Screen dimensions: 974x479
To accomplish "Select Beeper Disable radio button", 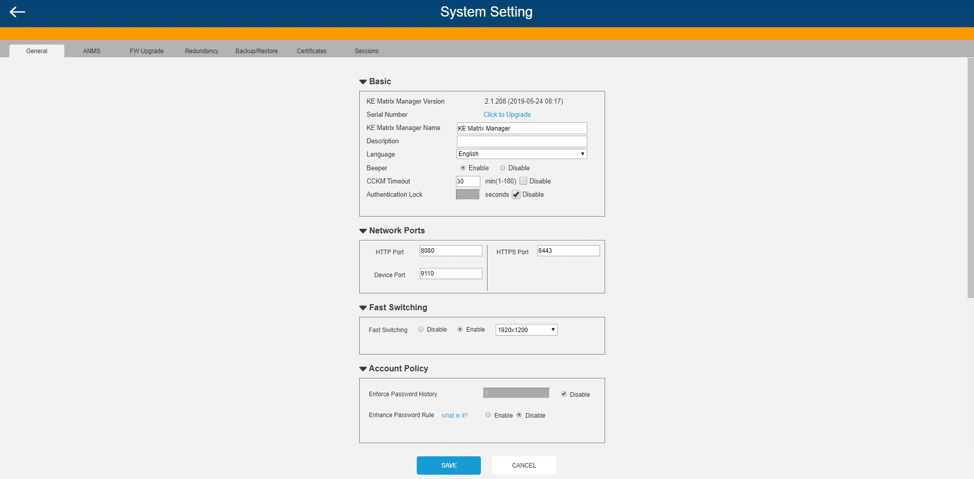I will pos(503,168).
